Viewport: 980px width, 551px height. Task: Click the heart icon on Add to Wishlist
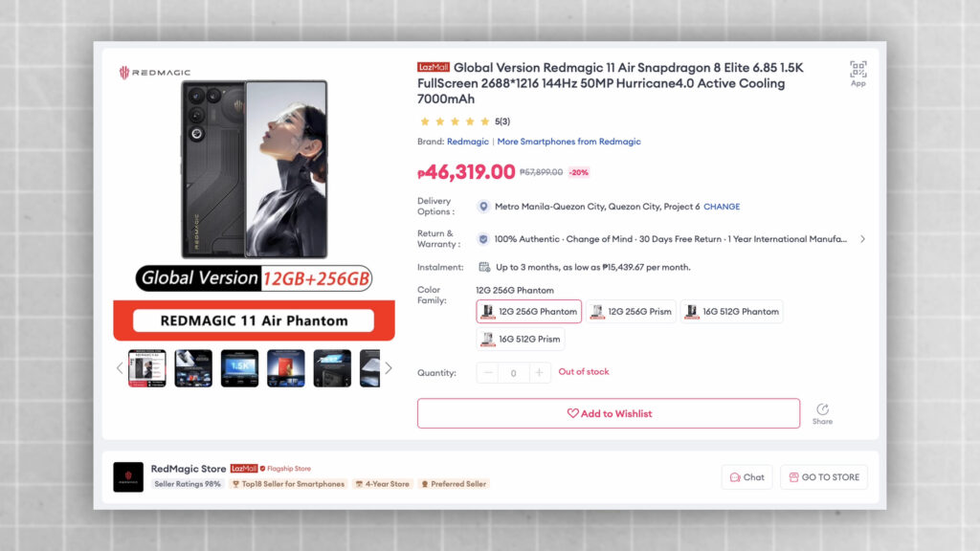click(572, 413)
